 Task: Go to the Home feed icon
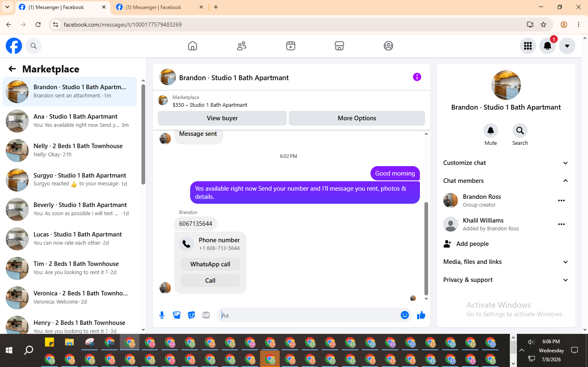pos(193,46)
